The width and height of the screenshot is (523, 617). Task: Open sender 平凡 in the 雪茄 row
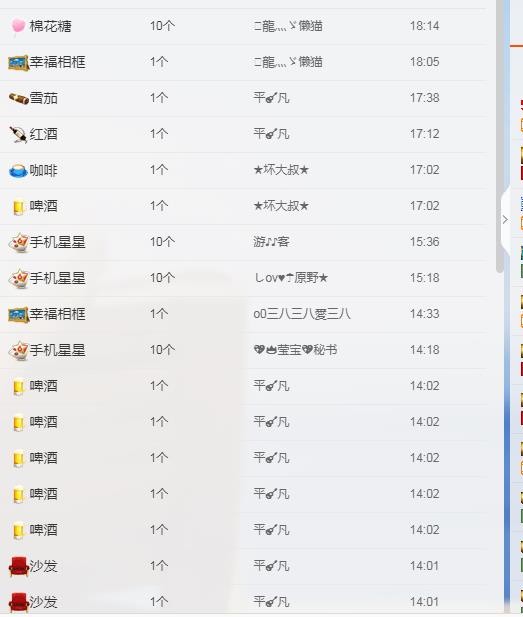tap(272, 98)
